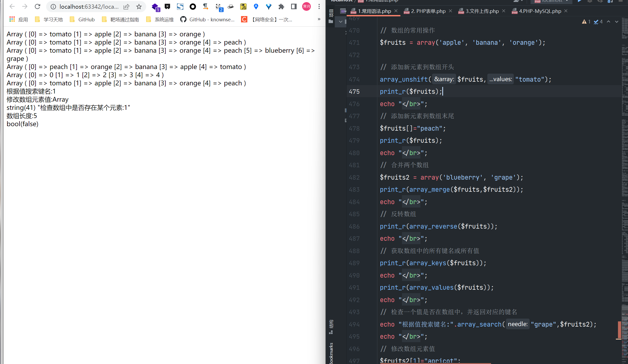Switch to 4.PHP-MySQL.php tab
Screen dimensions: 628x364
[x=540, y=11]
